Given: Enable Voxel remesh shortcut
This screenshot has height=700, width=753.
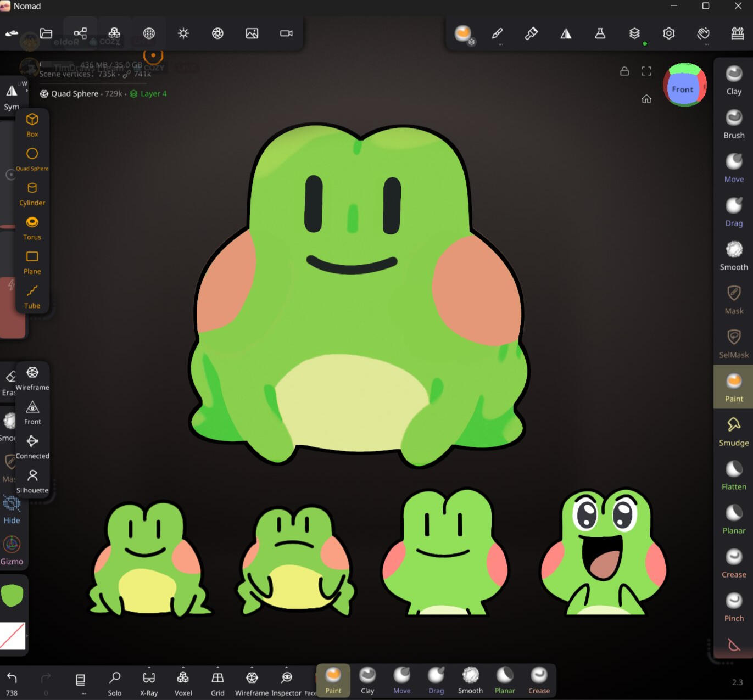Looking at the screenshot, I should 183,682.
